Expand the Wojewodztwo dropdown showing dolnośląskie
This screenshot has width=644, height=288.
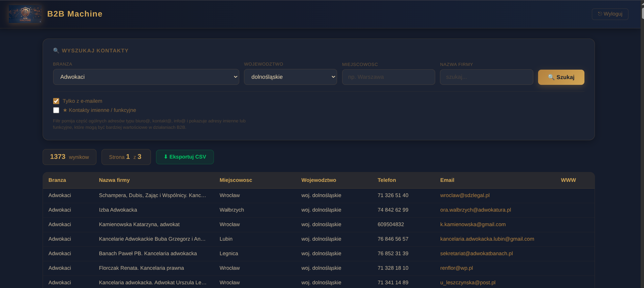(290, 77)
